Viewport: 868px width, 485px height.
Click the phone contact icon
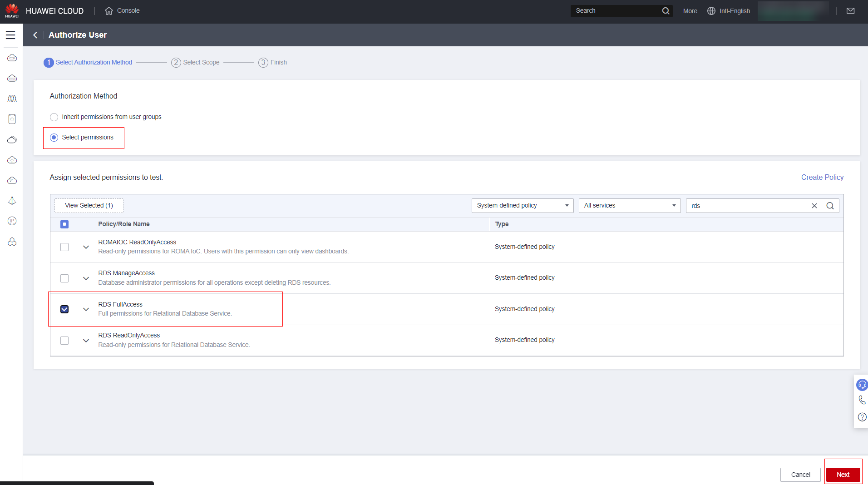click(862, 400)
